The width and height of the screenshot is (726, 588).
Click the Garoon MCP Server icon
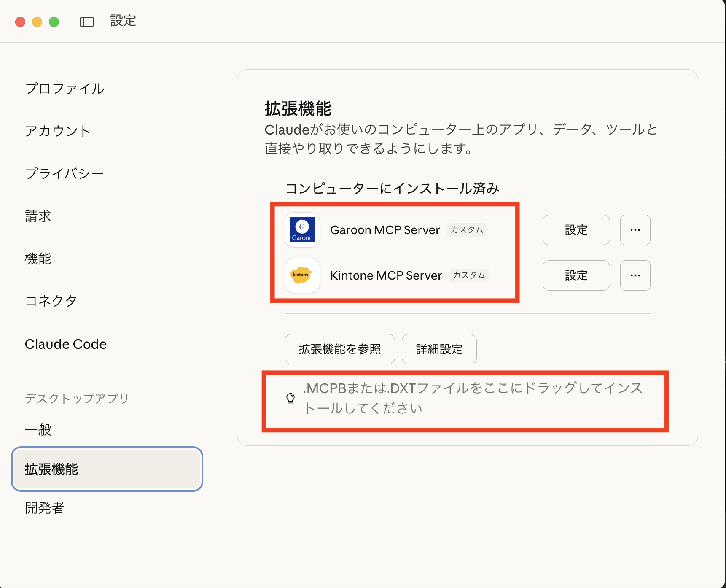click(302, 230)
